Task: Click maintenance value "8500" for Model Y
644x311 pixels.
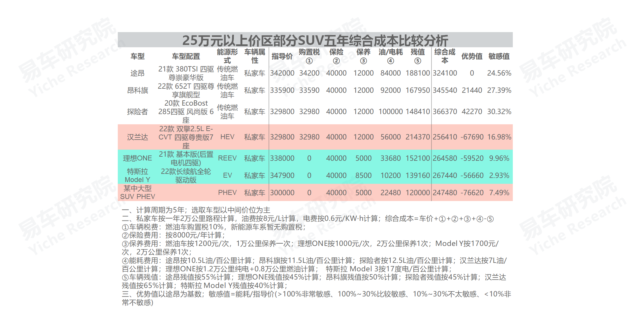Action: (364, 176)
